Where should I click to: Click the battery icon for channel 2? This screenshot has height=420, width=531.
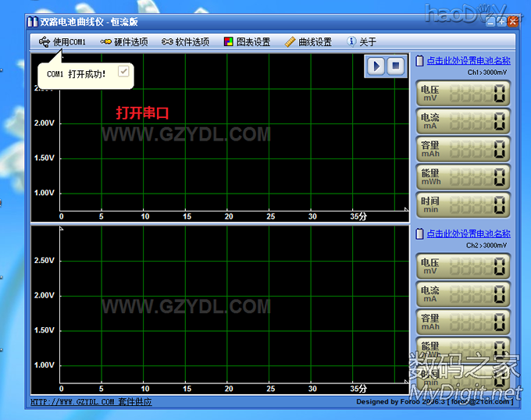point(419,233)
